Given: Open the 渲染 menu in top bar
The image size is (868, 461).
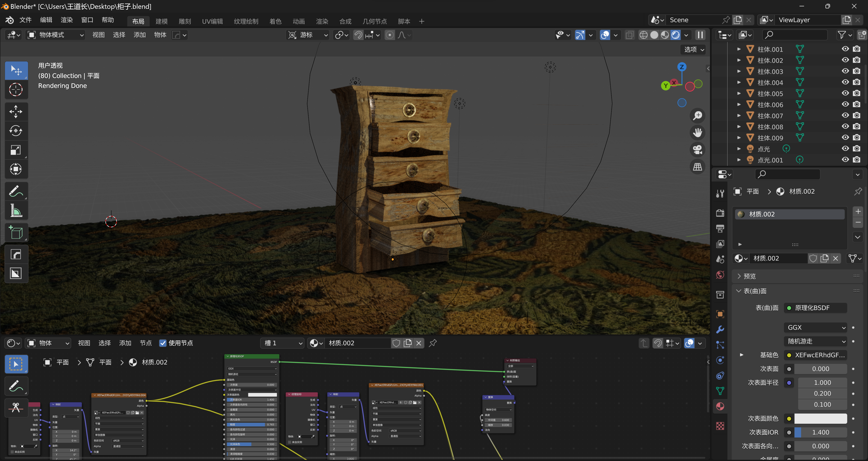Looking at the screenshot, I should pos(67,20).
